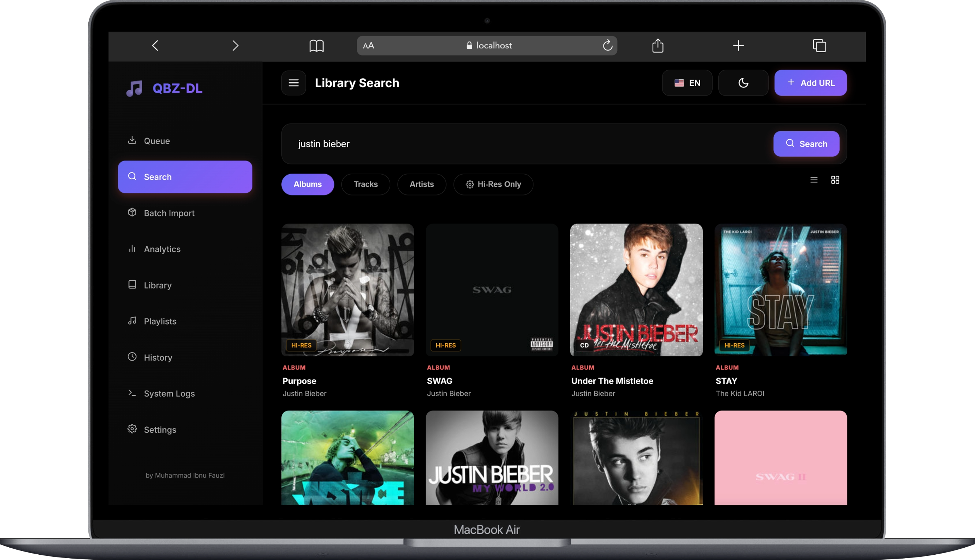Open the browser bookmarks book icon
The image size is (975, 560).
click(x=316, y=46)
